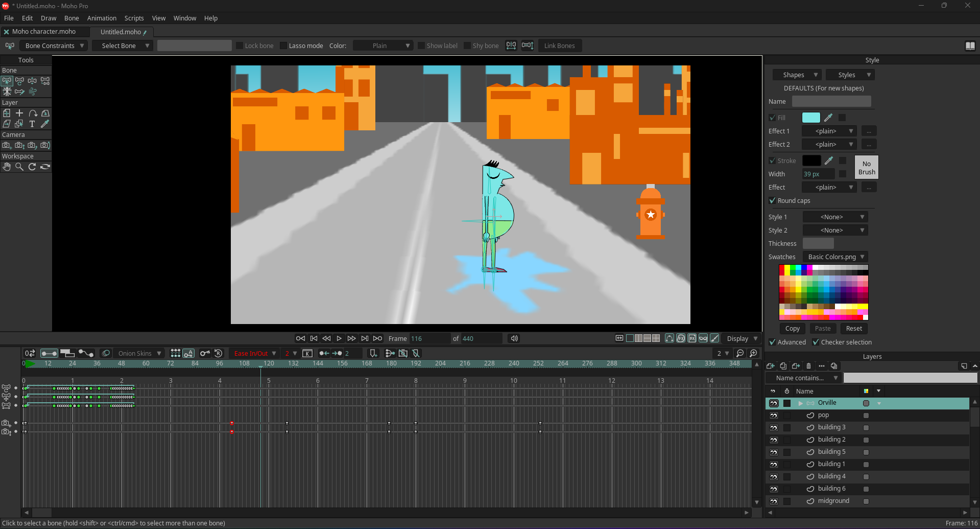Zoom out the timeline
The height and width of the screenshot is (529, 980).
pos(740,353)
